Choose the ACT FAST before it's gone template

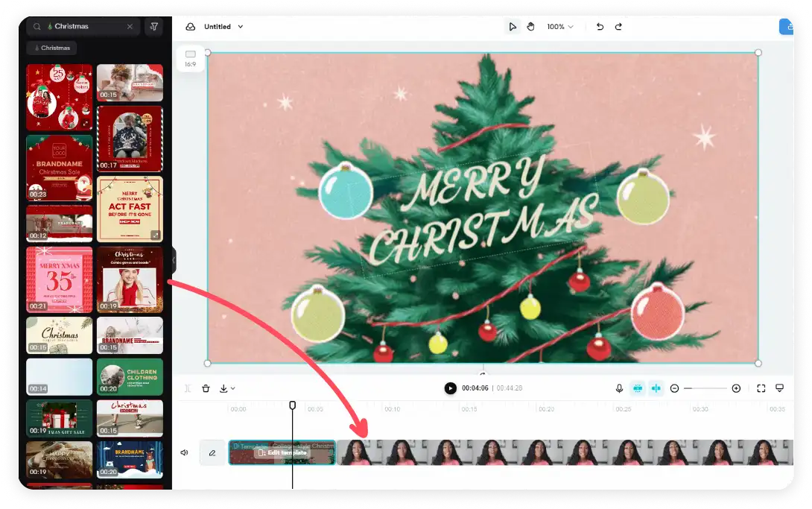130,209
